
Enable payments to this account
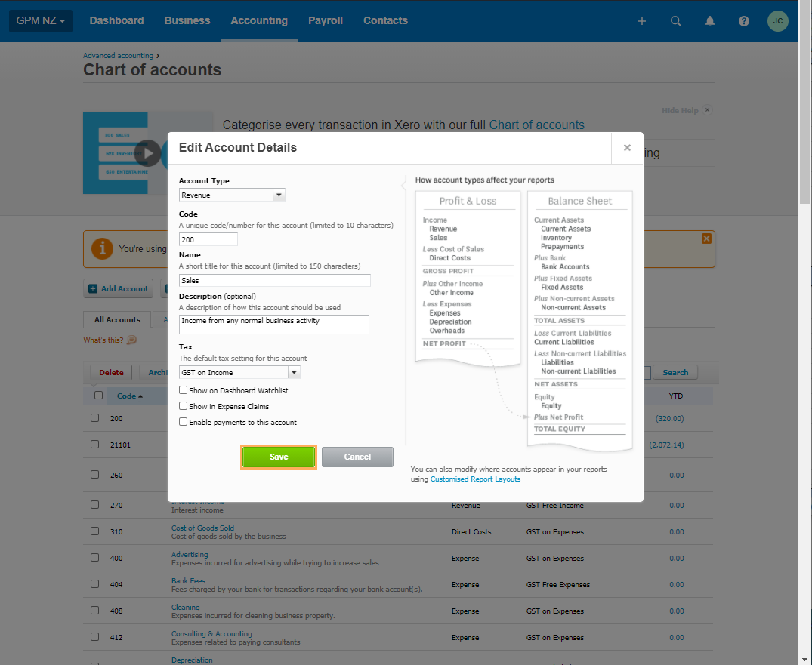coord(182,422)
